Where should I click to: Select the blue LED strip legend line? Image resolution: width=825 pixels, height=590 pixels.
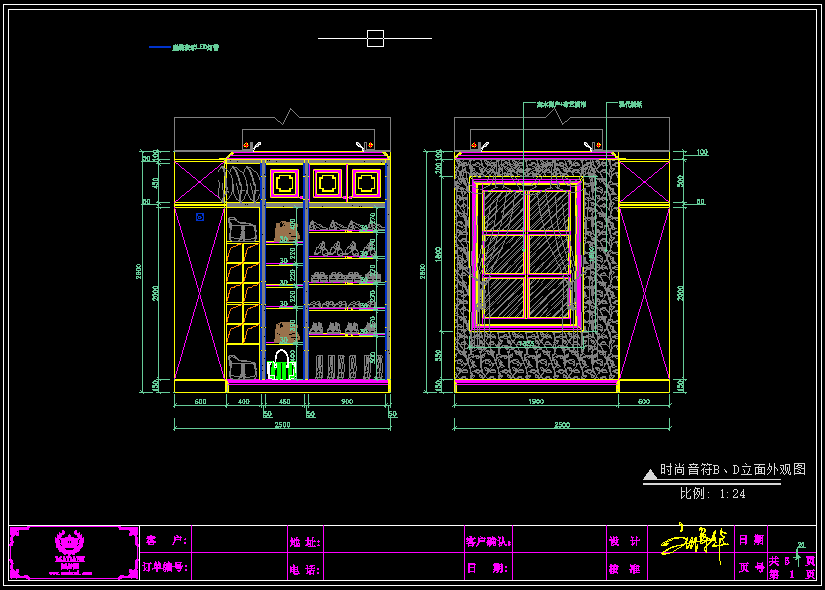pos(160,47)
